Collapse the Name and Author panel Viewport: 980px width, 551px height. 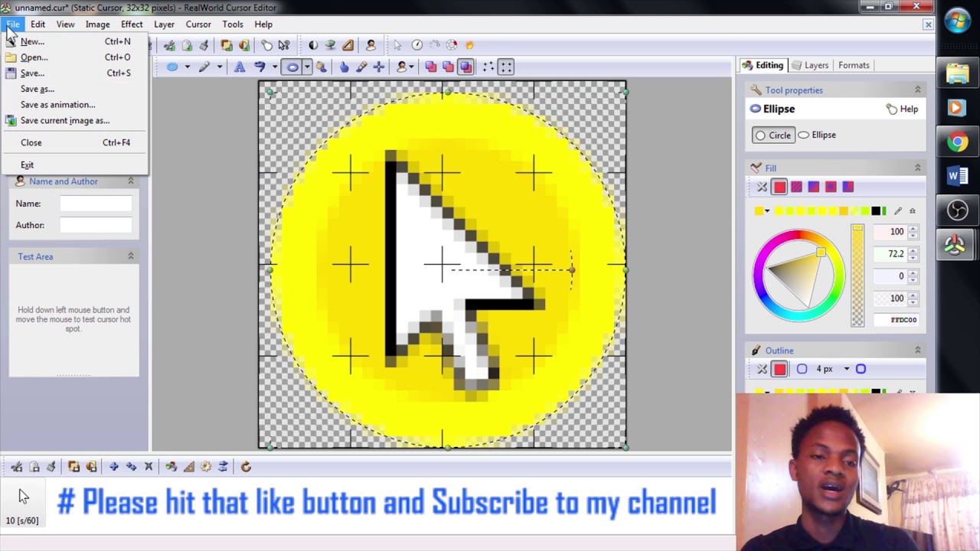130,181
